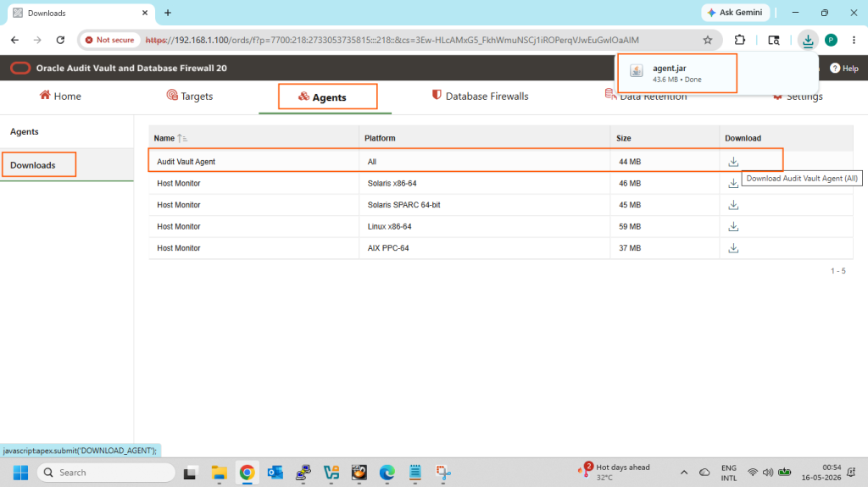Viewport: 868px width, 487px height.
Task: Click the Ask Gemini button
Action: 735,13
